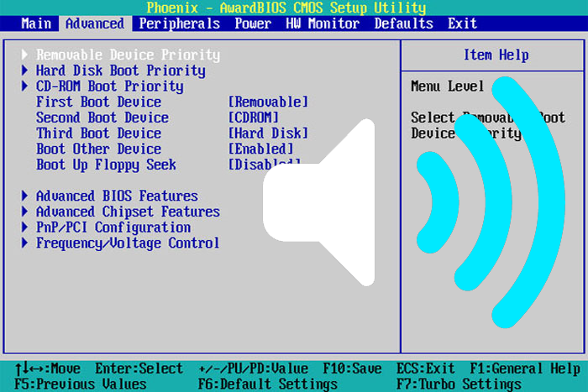The height and width of the screenshot is (392, 588).
Task: Expand arrow beside Advanced BIOS Features
Action: click(x=24, y=196)
